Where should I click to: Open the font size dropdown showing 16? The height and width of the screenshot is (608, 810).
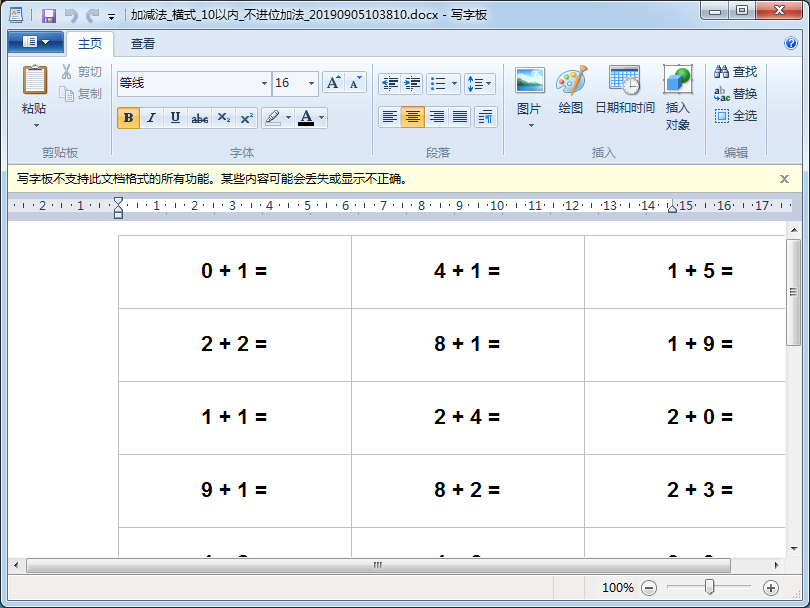pyautogui.click(x=311, y=84)
